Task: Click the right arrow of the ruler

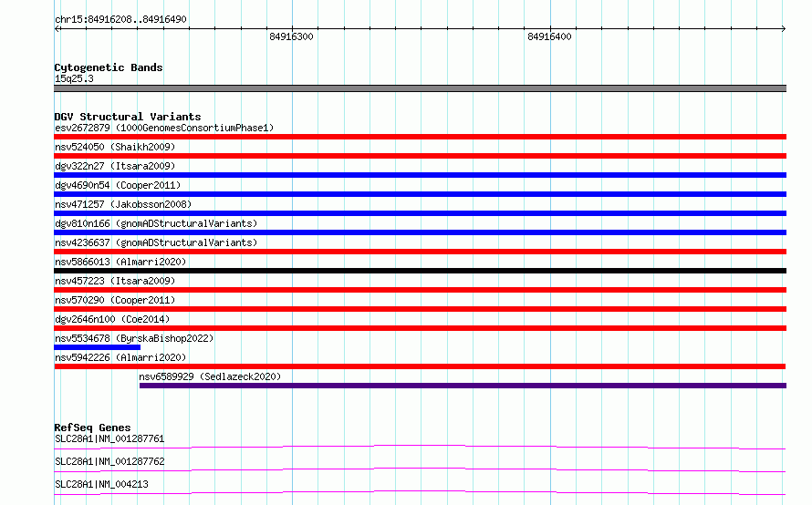Action: (x=783, y=29)
